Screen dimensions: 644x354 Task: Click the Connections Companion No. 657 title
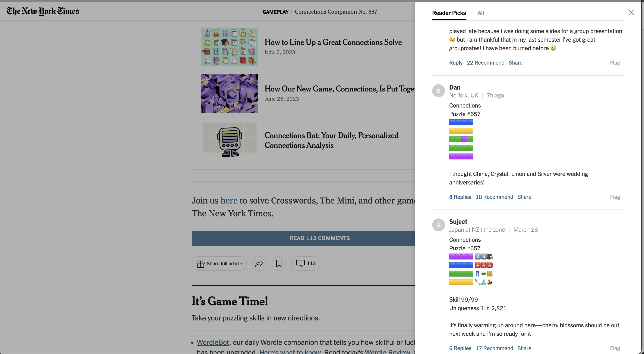[x=336, y=12]
